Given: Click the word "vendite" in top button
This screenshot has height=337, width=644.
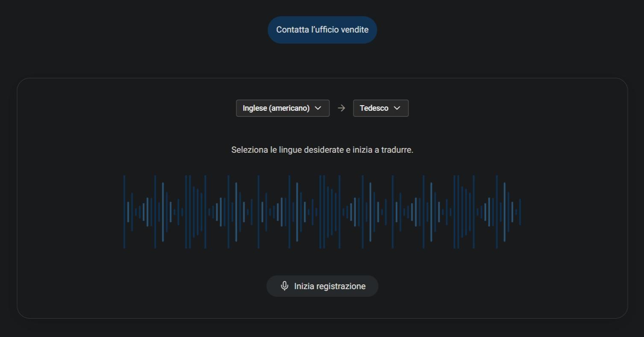Looking at the screenshot, I should 354,30.
